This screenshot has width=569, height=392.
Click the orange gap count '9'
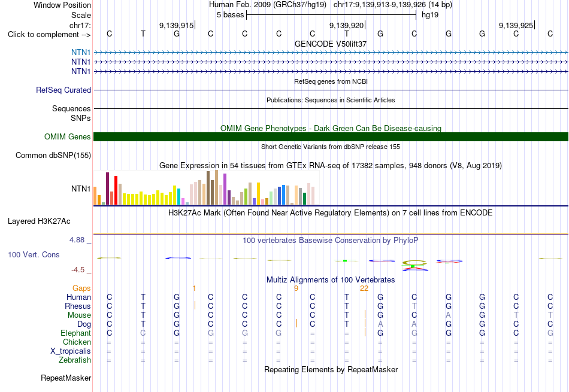[x=296, y=288]
